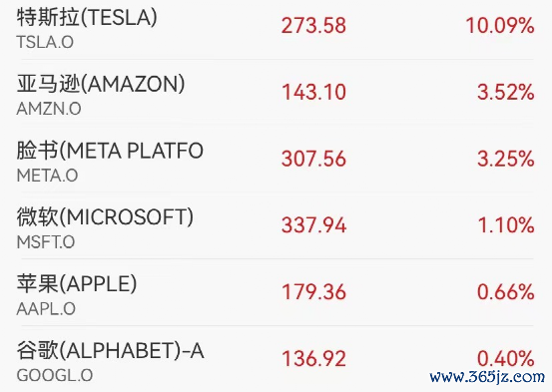The image size is (552, 392).
Task: Open the Amazon stock row
Action: coord(276,93)
